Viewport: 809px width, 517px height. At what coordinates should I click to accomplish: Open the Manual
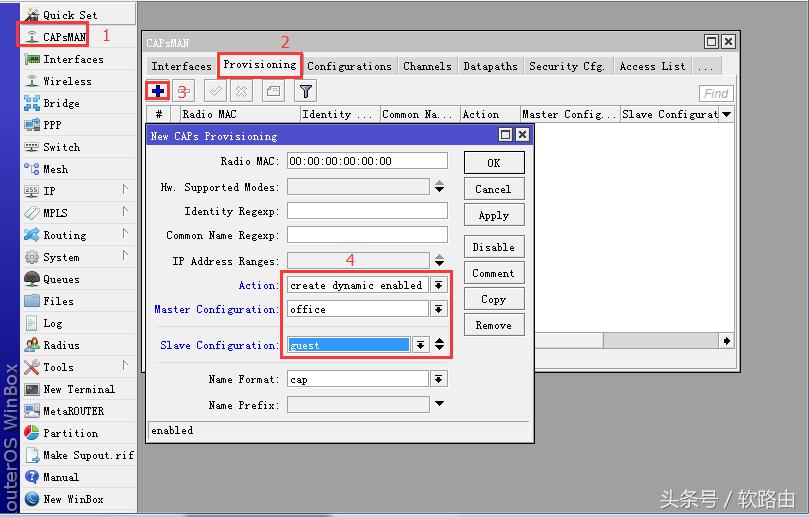tap(78, 477)
